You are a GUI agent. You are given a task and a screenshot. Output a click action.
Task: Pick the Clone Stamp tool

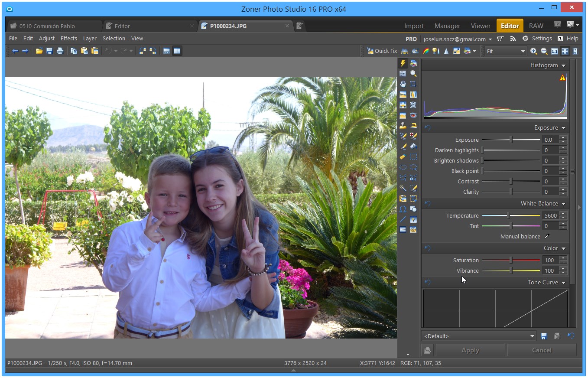403,126
